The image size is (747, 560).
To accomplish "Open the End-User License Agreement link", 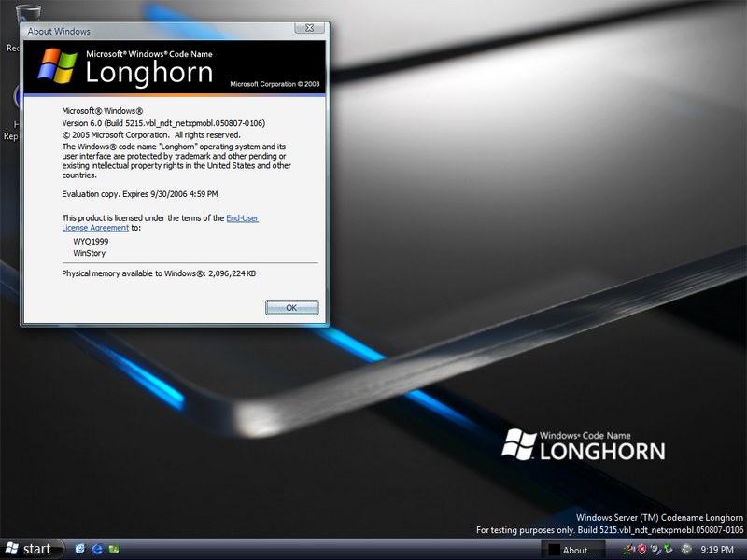I will coord(243,218).
